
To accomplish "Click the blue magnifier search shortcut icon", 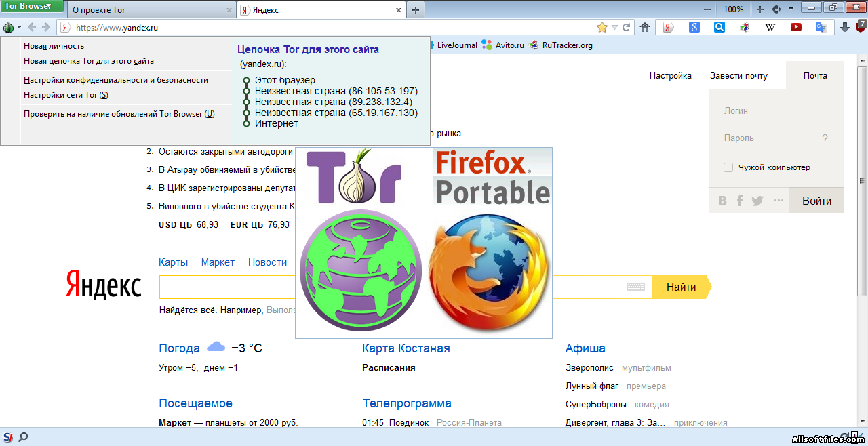I will click(719, 27).
